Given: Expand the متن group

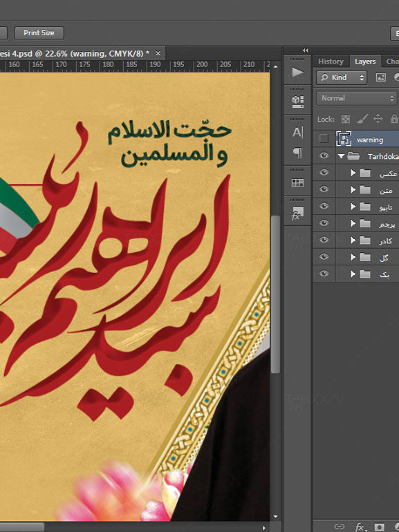Looking at the screenshot, I should pyautogui.click(x=353, y=190).
